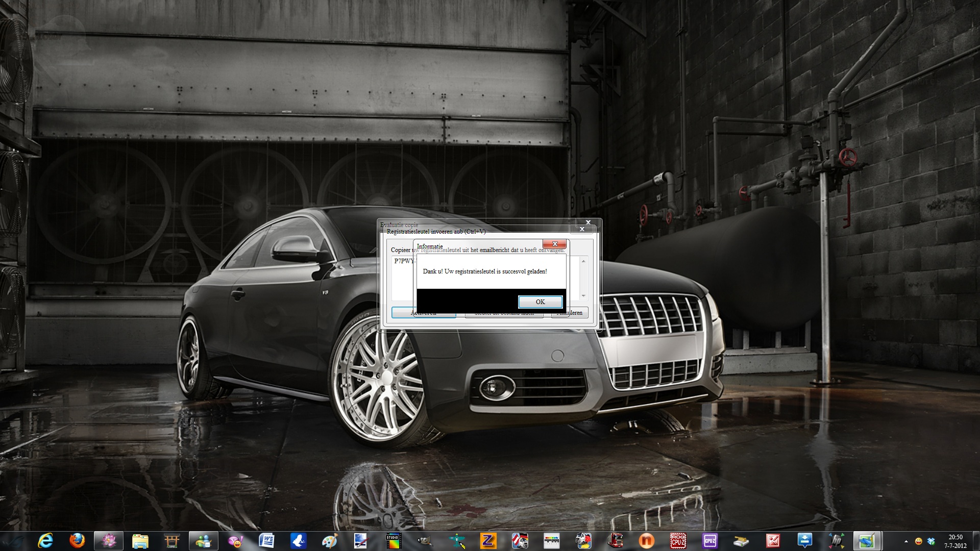Launch the STUDIO app from taskbar
980x551 pixels.
[393, 541]
